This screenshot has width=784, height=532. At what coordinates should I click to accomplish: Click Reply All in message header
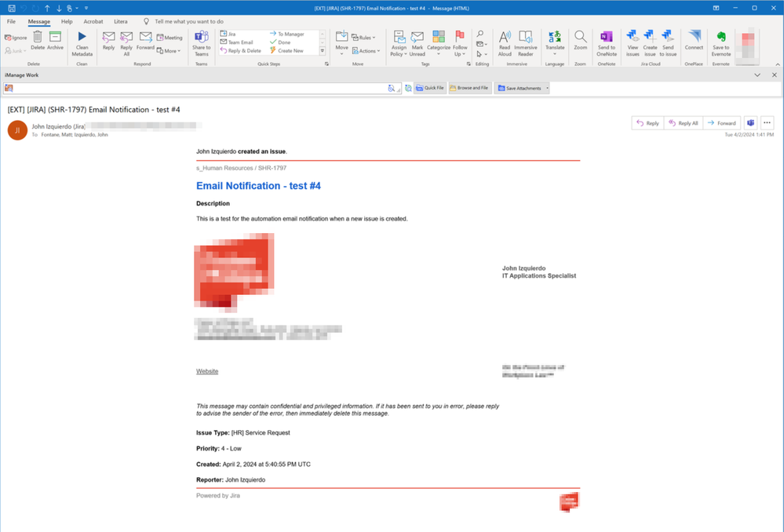[x=684, y=123]
